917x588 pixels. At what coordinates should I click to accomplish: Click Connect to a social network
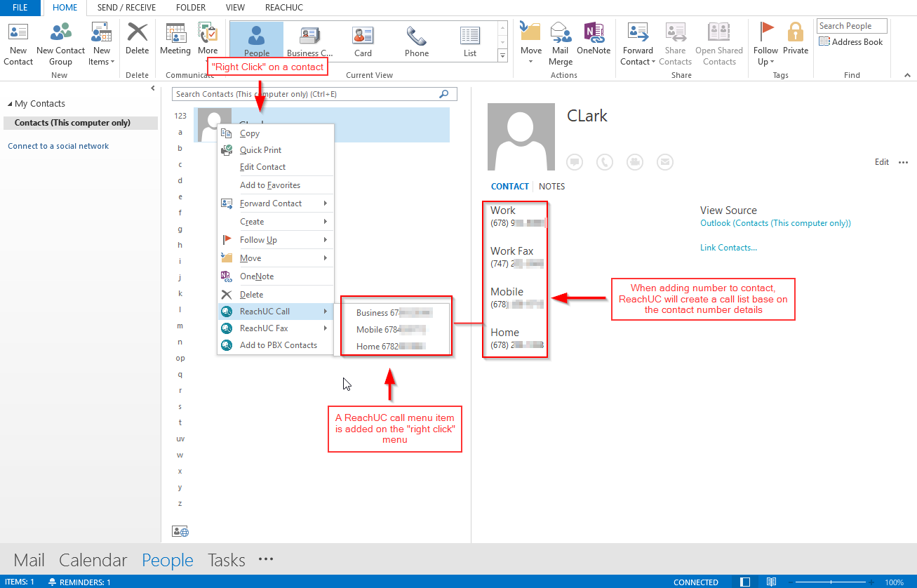pos(58,146)
